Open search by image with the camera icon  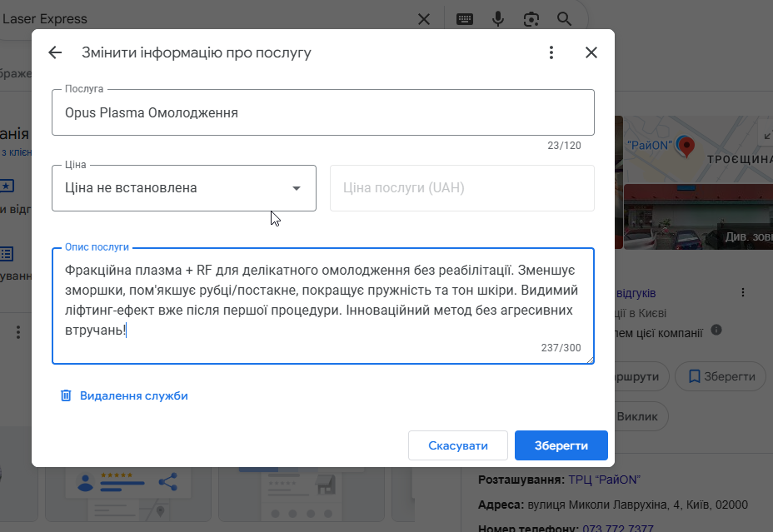[x=531, y=18]
